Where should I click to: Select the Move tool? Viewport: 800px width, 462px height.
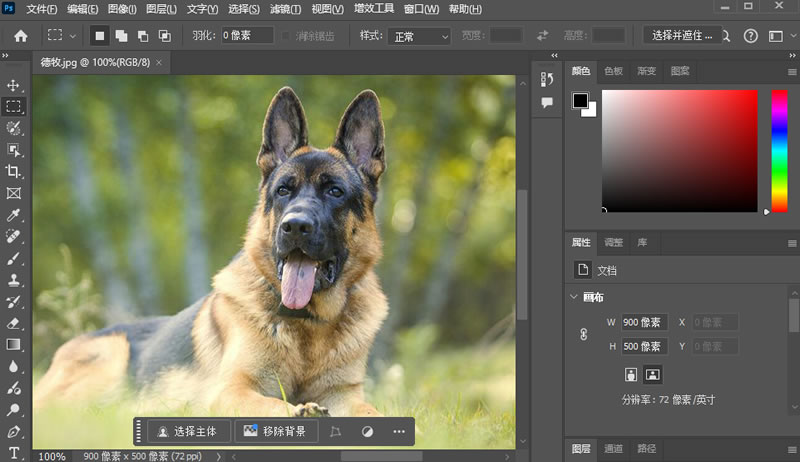pos(14,85)
